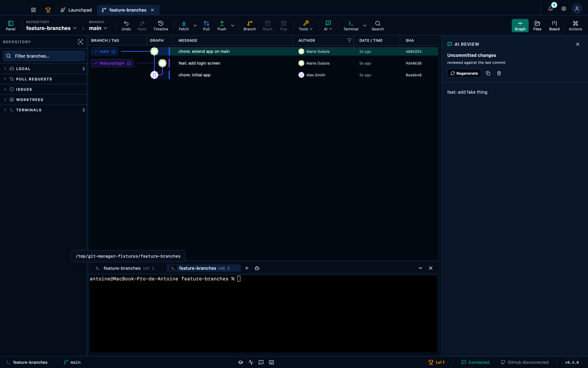This screenshot has height=368, width=588.
Task: Click the robot agent terminal icon
Action: (x=257, y=268)
